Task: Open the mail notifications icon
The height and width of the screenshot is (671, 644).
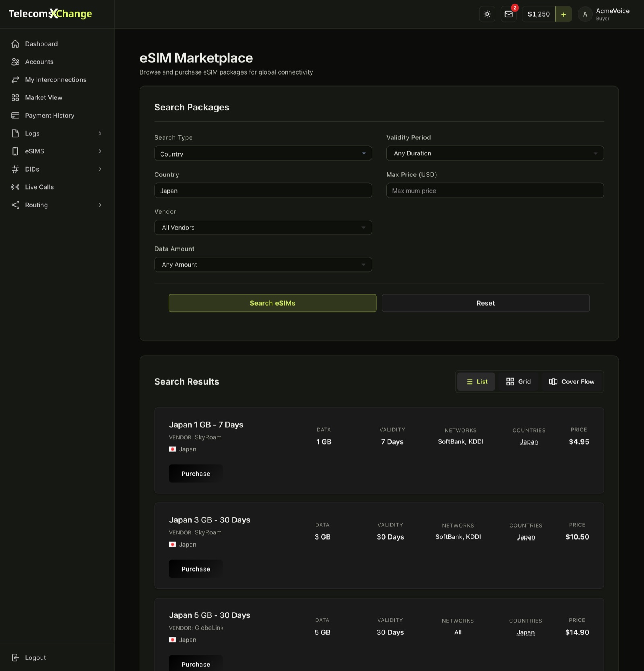Action: 509,14
